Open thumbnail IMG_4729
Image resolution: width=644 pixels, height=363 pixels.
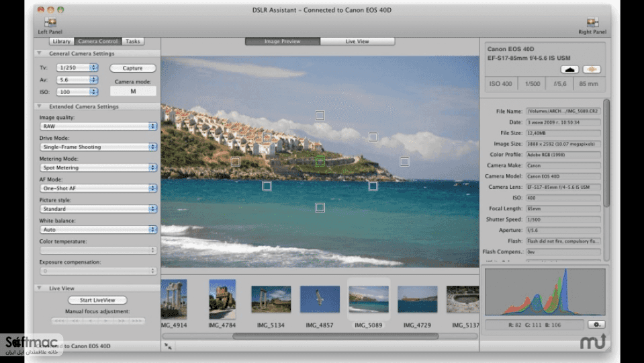click(x=417, y=299)
